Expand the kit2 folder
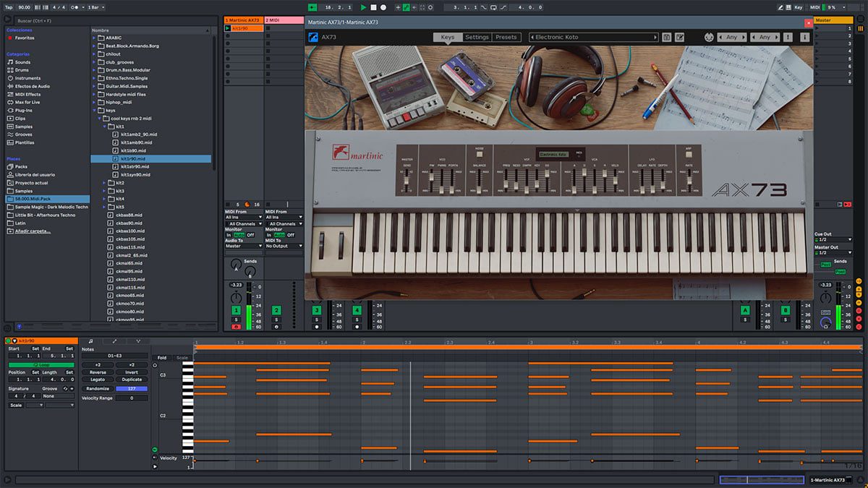This screenshot has width=868, height=488. click(104, 183)
